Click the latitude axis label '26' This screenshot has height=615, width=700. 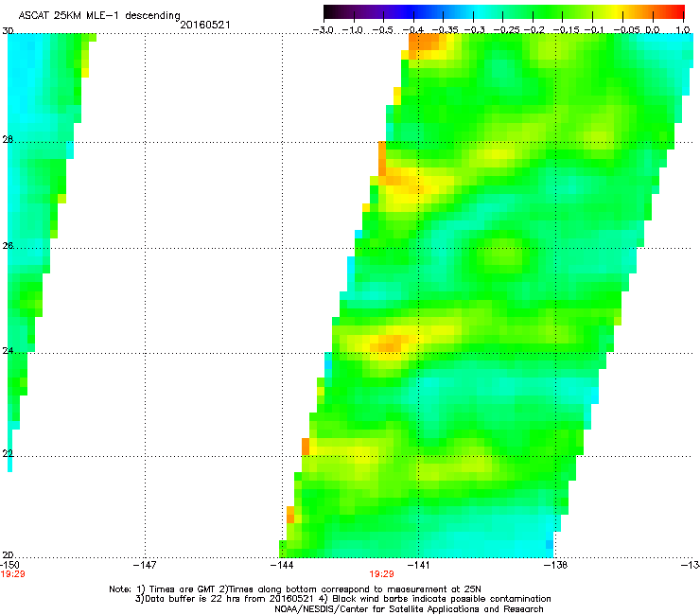[x=8, y=246]
